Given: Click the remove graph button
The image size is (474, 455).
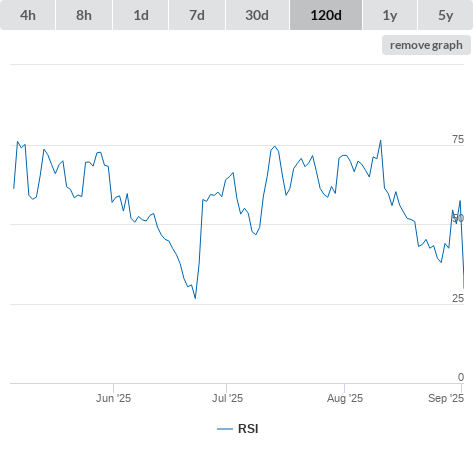Looking at the screenshot, I should tap(426, 45).
